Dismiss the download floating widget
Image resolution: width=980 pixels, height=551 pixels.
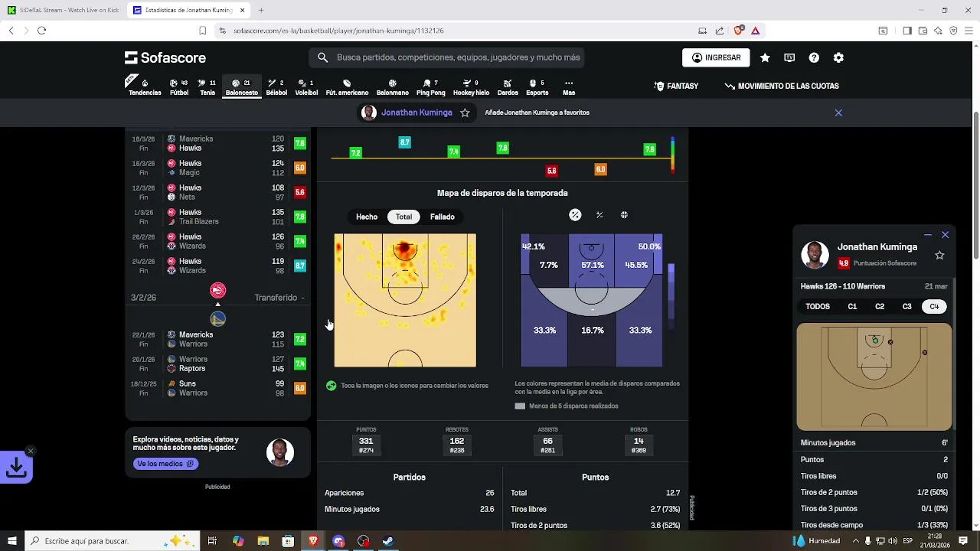30,451
